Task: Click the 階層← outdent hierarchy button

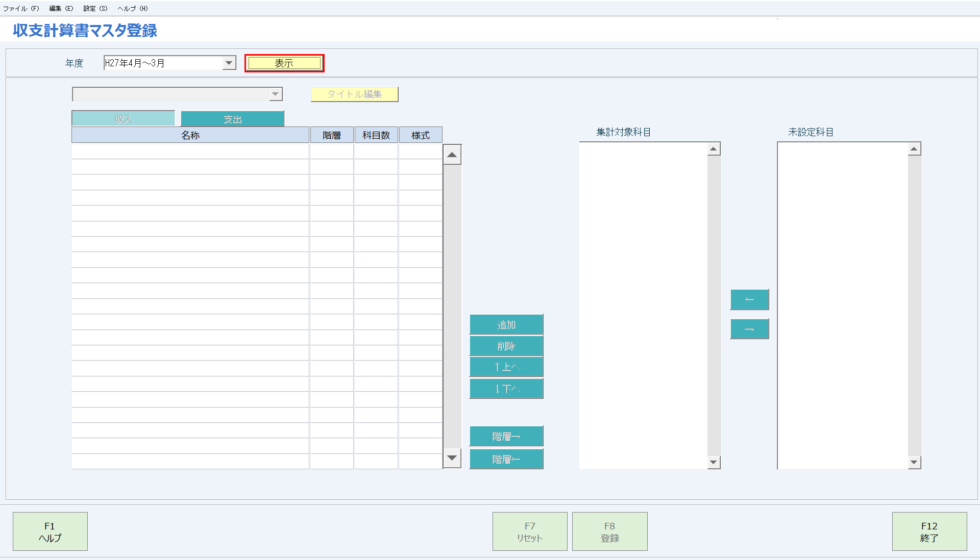Action: [506, 459]
